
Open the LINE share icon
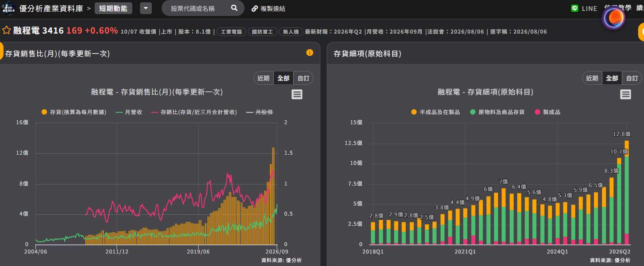click(x=574, y=8)
